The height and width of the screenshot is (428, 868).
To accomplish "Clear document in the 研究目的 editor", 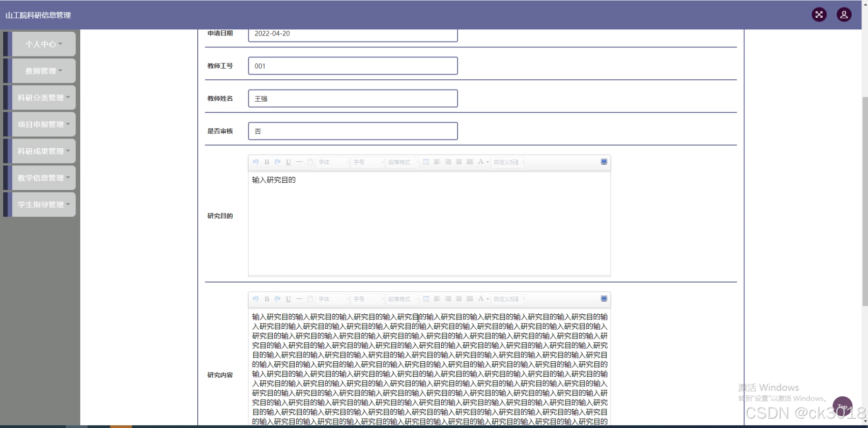I will click(x=310, y=162).
